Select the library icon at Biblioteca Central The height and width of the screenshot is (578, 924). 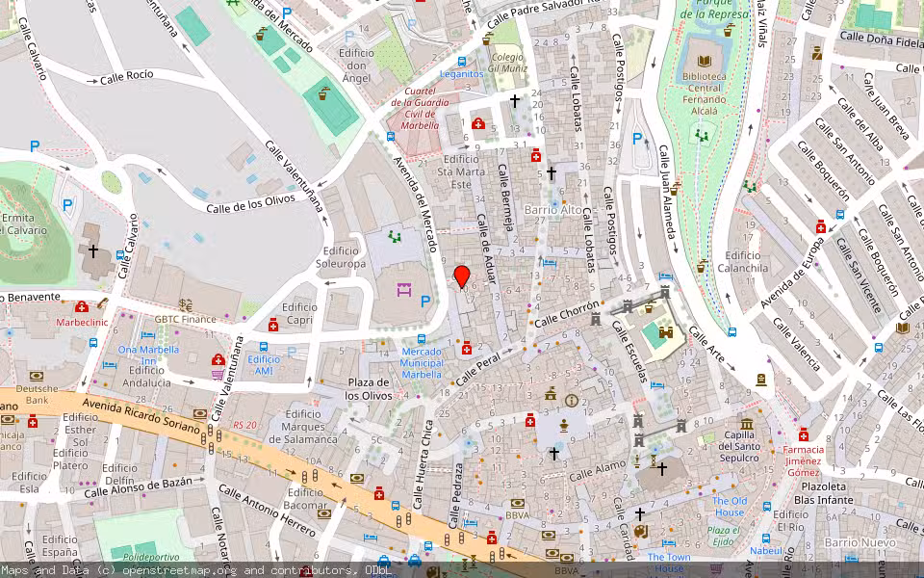pos(705,62)
